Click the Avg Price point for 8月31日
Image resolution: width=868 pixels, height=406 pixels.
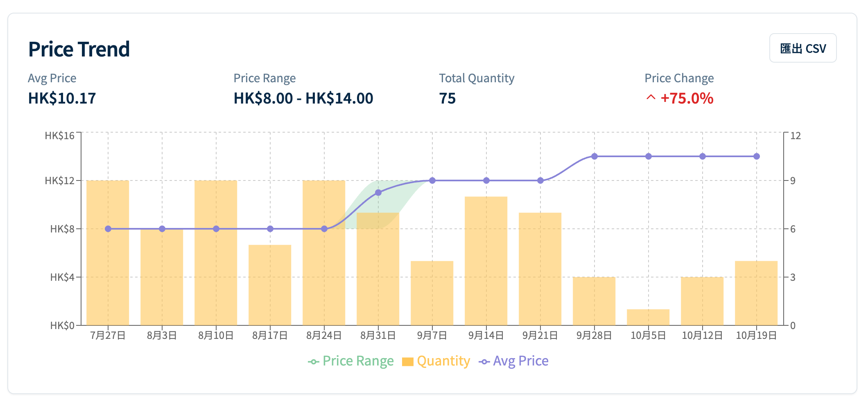click(x=378, y=192)
